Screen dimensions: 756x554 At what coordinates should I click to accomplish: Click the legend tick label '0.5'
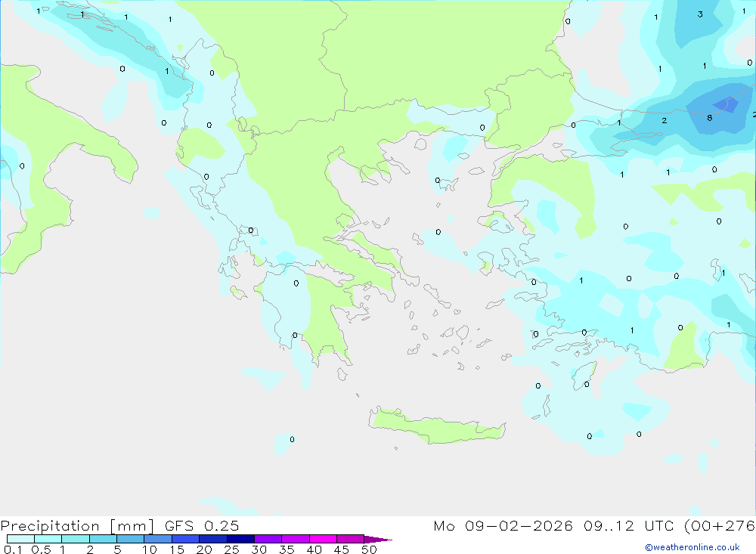pyautogui.click(x=41, y=549)
